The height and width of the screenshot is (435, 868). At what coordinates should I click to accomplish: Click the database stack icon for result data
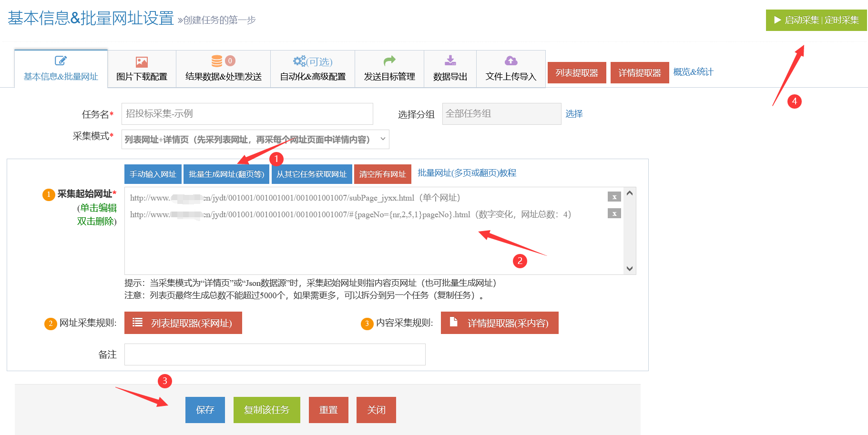[217, 61]
